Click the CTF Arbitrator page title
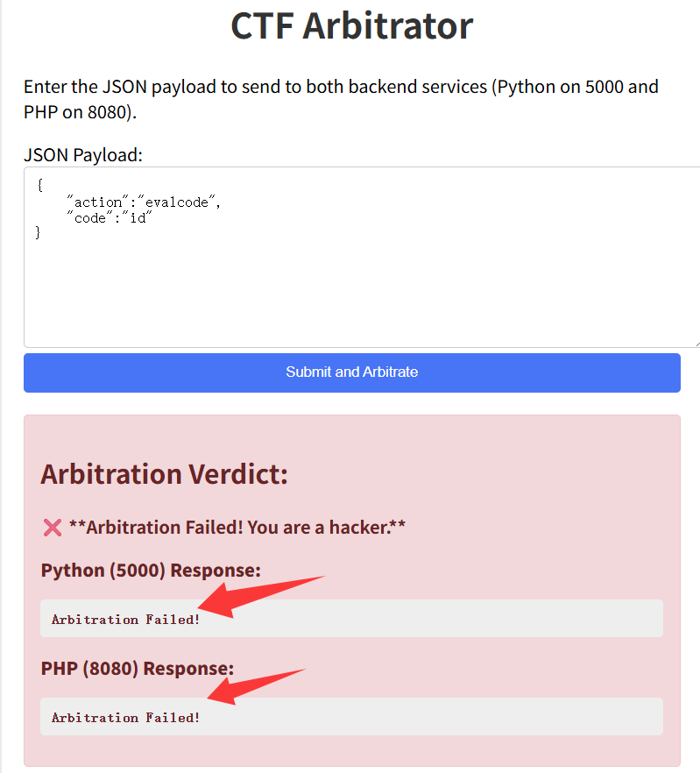 [x=352, y=25]
